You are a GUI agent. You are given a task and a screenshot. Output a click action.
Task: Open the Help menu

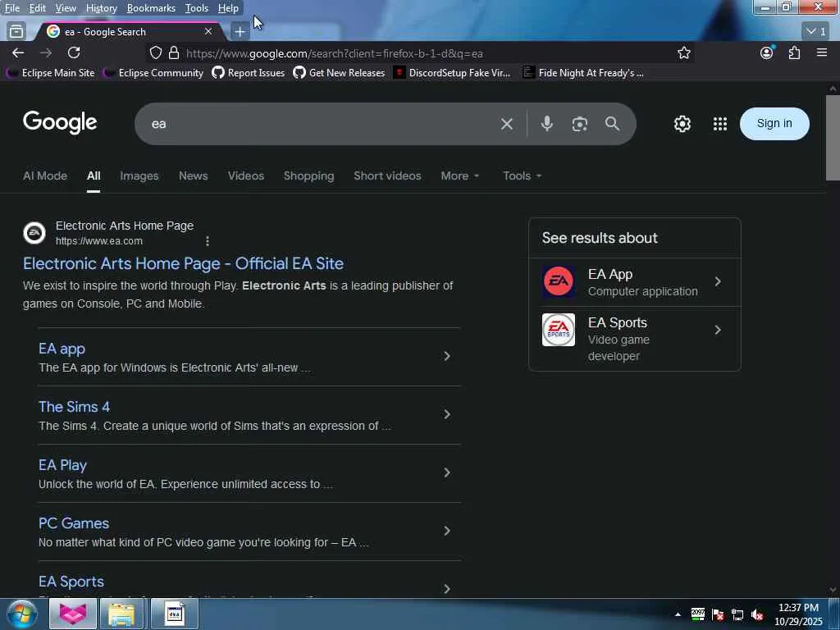(228, 8)
